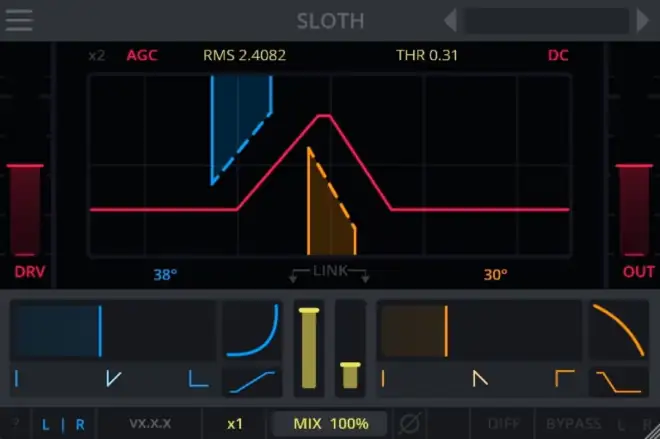Select the orange downward slope icon
Viewport: 660px width, 439px height.
point(618,382)
